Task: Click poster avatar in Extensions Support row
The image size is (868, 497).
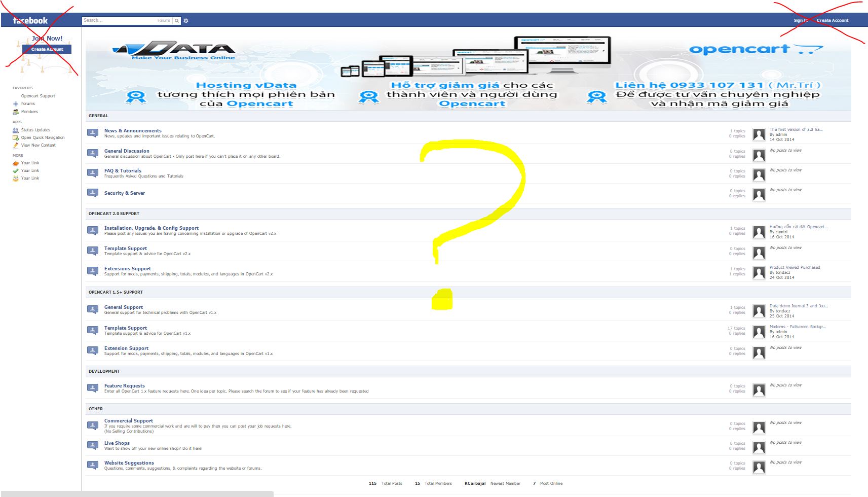Action: coord(759,273)
